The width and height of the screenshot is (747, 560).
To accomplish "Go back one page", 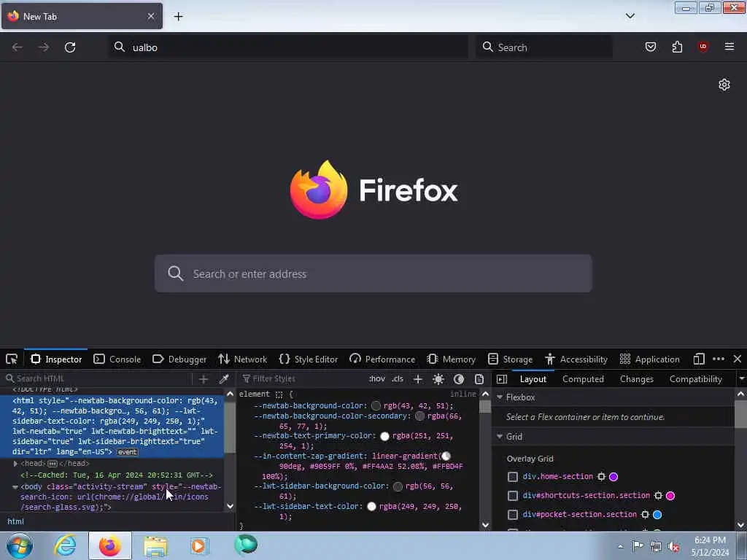I will click(18, 47).
